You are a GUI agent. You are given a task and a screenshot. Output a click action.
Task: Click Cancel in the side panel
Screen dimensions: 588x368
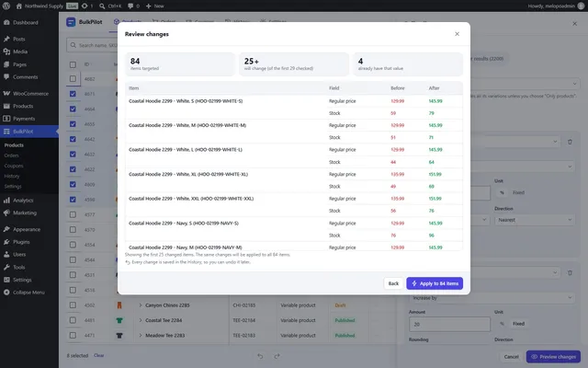coord(511,357)
